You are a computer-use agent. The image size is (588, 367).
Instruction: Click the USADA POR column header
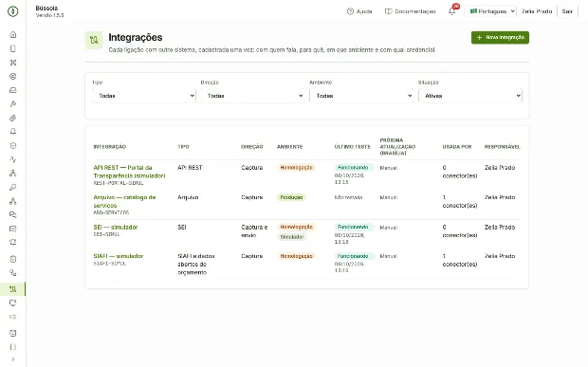(x=457, y=147)
